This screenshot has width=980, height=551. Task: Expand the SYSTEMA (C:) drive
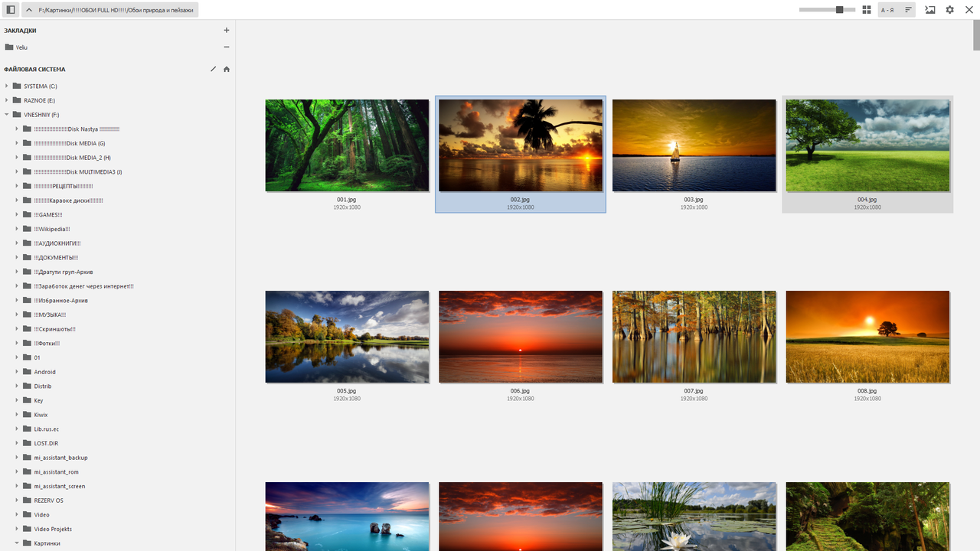pyautogui.click(x=6, y=86)
